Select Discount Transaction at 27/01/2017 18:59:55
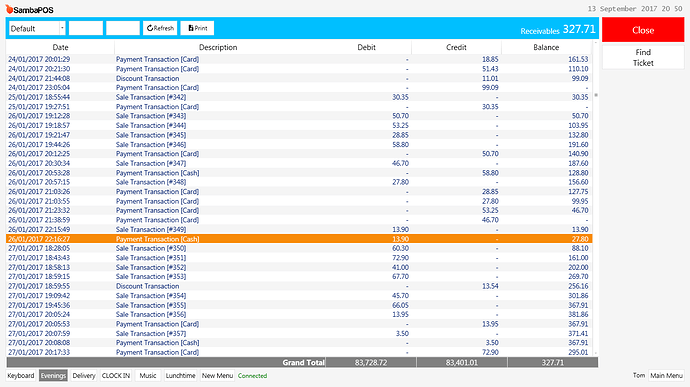This screenshot has width=690, height=387. 299,286
